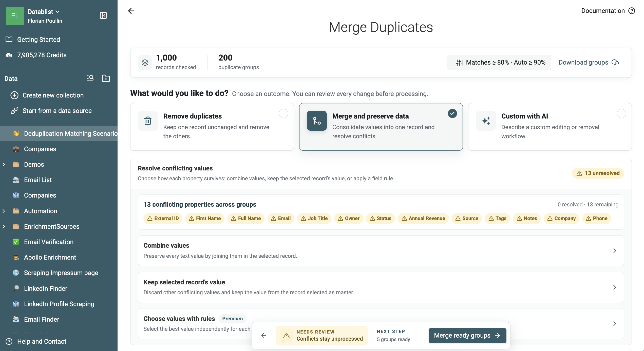The image size is (644, 351).
Task: Click the Job Title conflict chip
Action: coord(314,219)
